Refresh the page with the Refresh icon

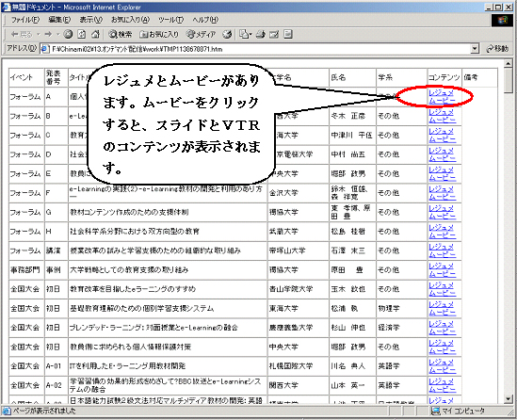click(x=81, y=34)
